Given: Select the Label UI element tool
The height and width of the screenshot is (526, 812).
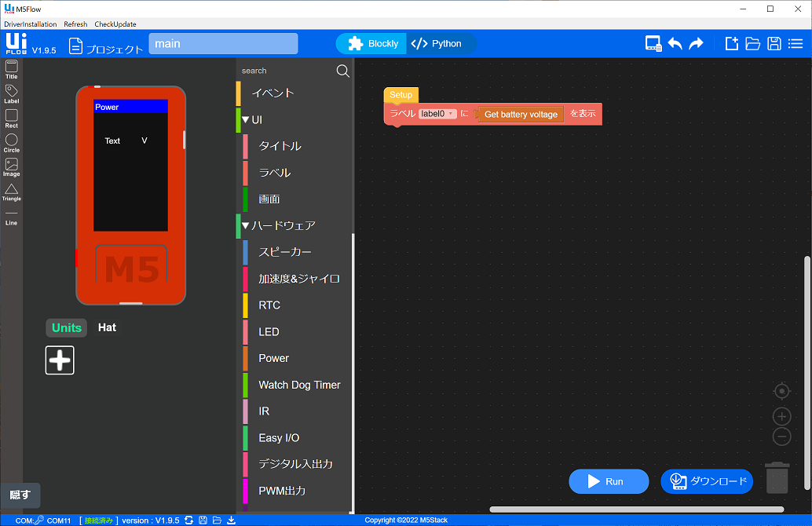Looking at the screenshot, I should point(12,94).
